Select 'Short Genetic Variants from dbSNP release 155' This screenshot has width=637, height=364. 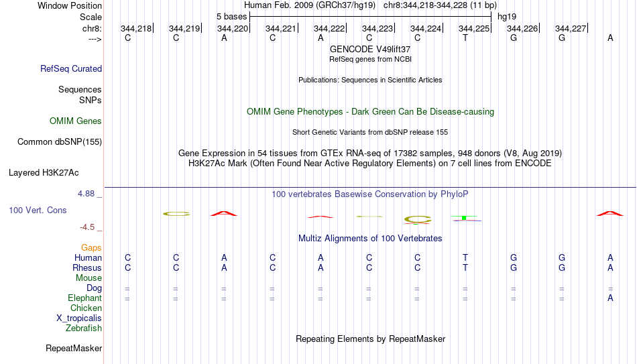[370, 133]
